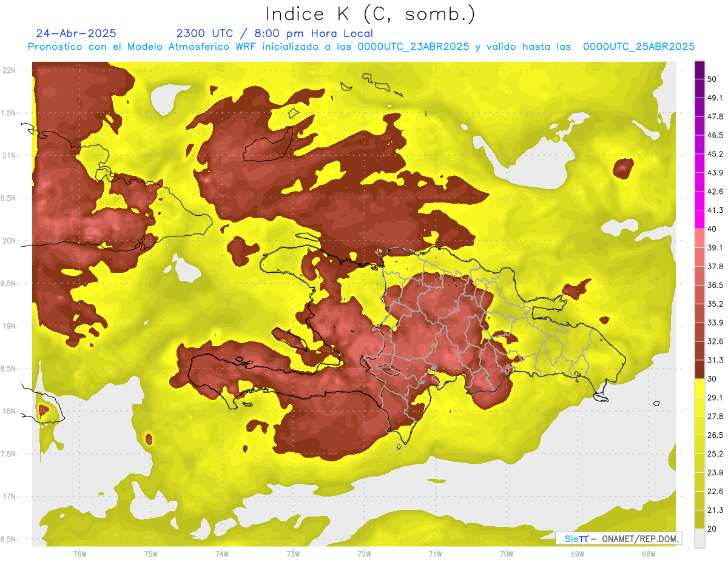Click the '22N' latitude axis label
This screenshot has height=562, width=728.
coord(10,70)
